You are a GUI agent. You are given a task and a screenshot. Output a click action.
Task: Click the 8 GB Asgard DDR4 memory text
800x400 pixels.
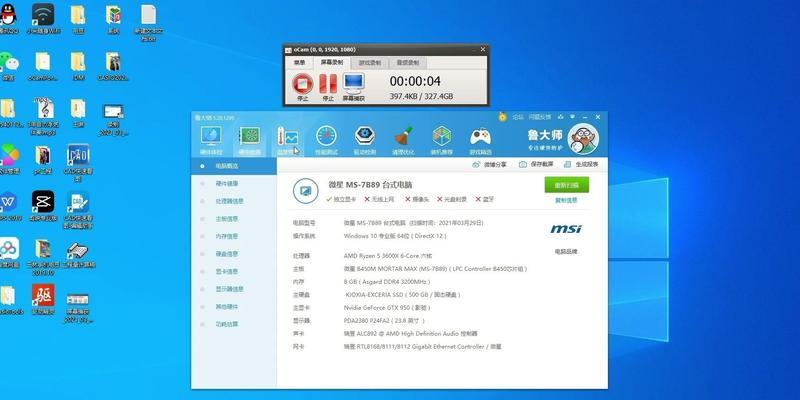point(387,282)
